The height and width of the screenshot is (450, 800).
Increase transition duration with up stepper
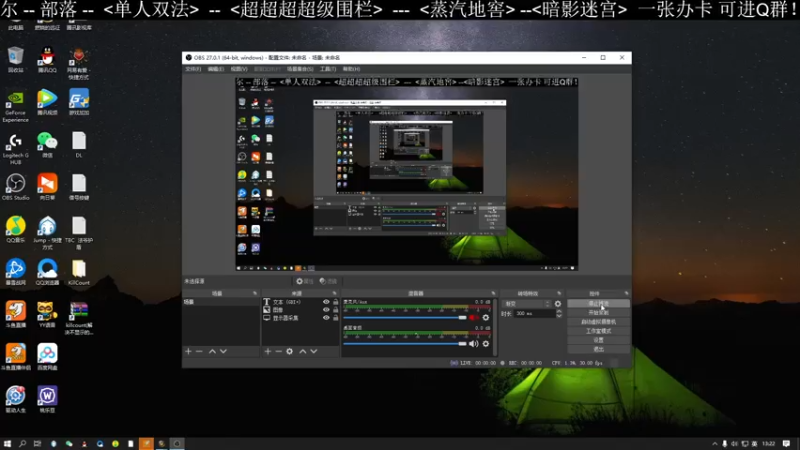click(559, 311)
